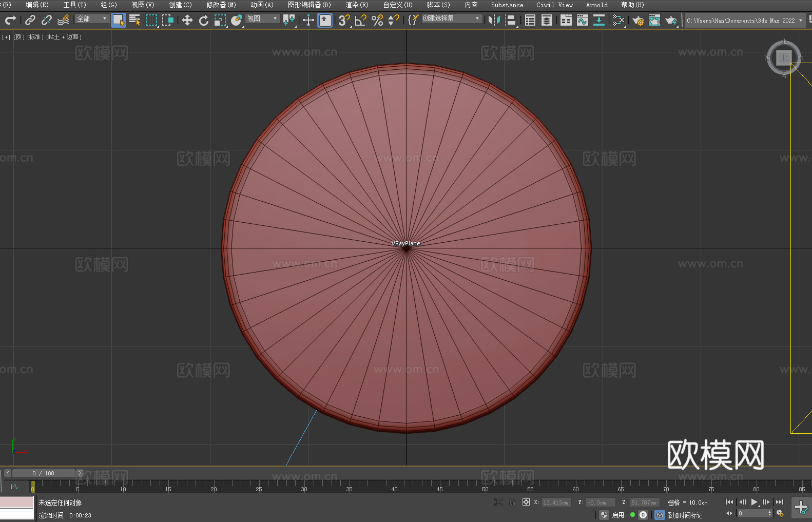Screen dimensions: 812x522
Task: Select the Scale tool
Action: (x=220, y=20)
